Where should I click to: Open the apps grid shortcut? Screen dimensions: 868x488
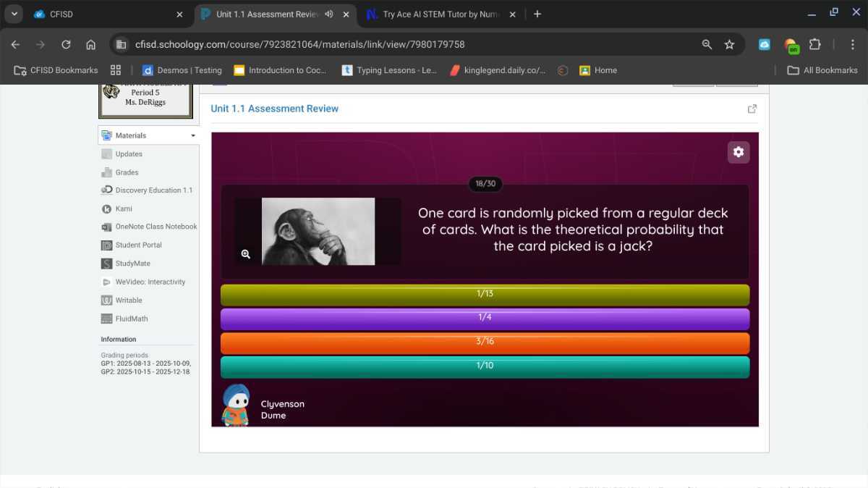[116, 70]
